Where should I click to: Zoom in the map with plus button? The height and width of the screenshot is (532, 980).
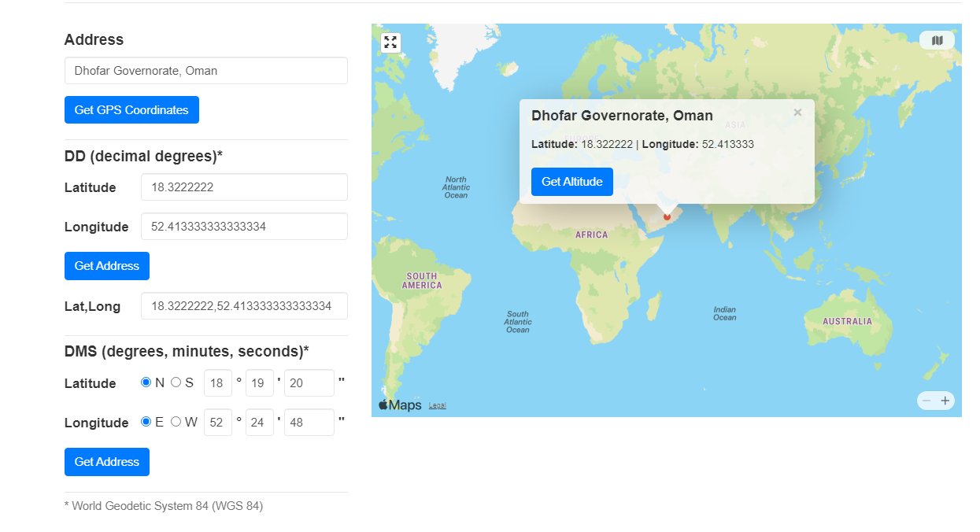pyautogui.click(x=945, y=401)
